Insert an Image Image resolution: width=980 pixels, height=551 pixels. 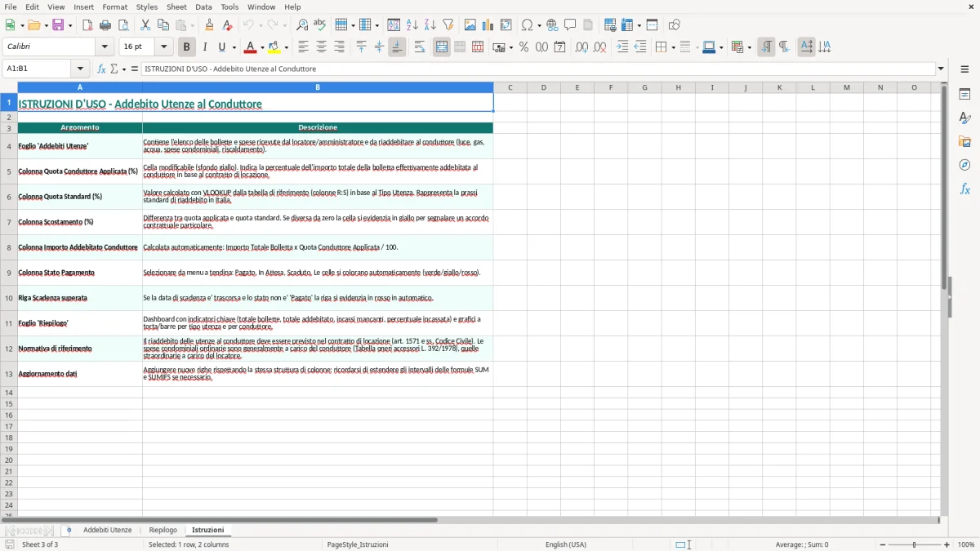tap(470, 25)
